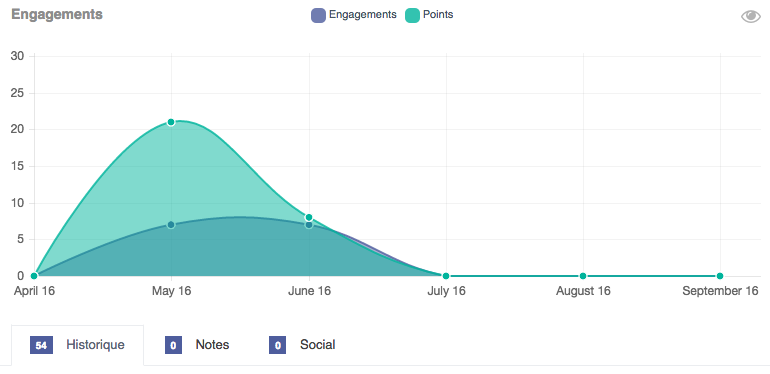The height and width of the screenshot is (374, 770).
Task: Toggle Points series via teal legend swatch
Action: click(412, 15)
